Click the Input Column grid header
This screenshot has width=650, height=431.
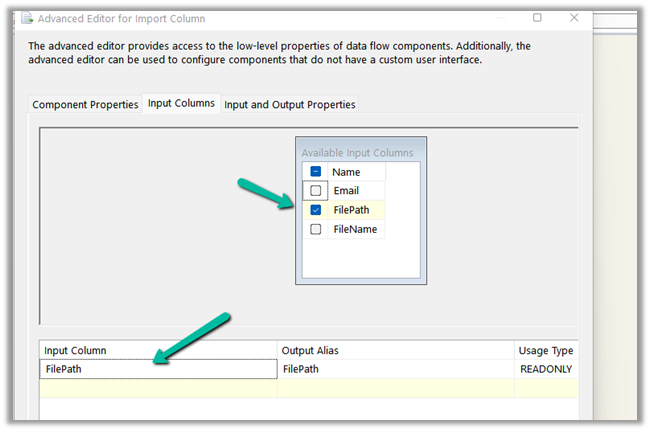click(x=76, y=350)
